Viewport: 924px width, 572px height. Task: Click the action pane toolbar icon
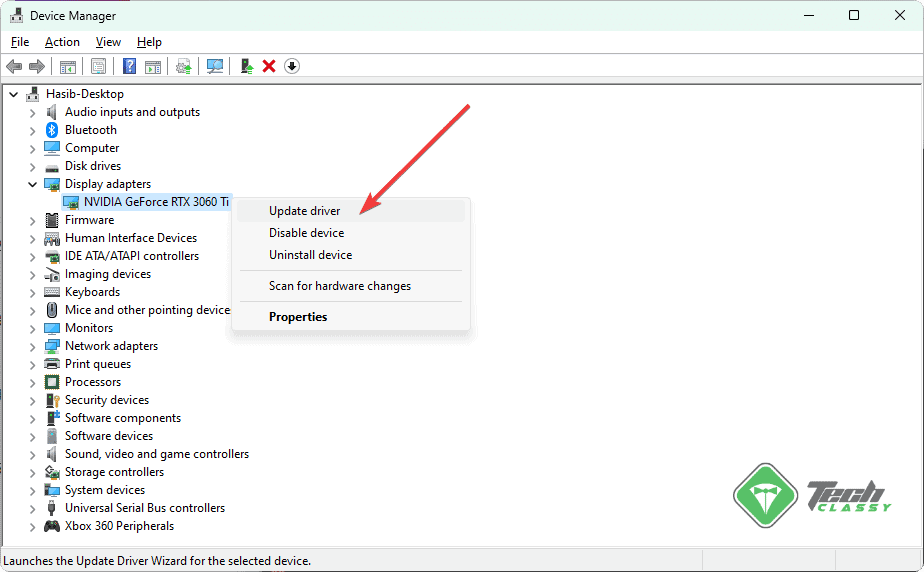pyautogui.click(x=153, y=66)
